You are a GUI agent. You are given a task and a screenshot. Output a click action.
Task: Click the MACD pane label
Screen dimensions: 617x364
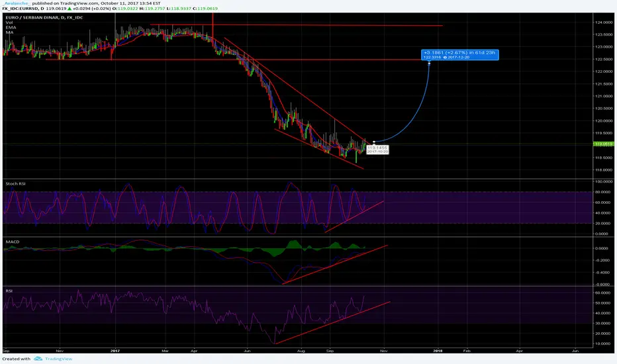pos(13,242)
